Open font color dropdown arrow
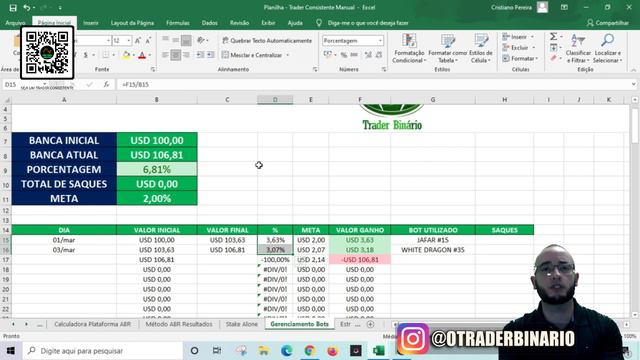 (150, 55)
